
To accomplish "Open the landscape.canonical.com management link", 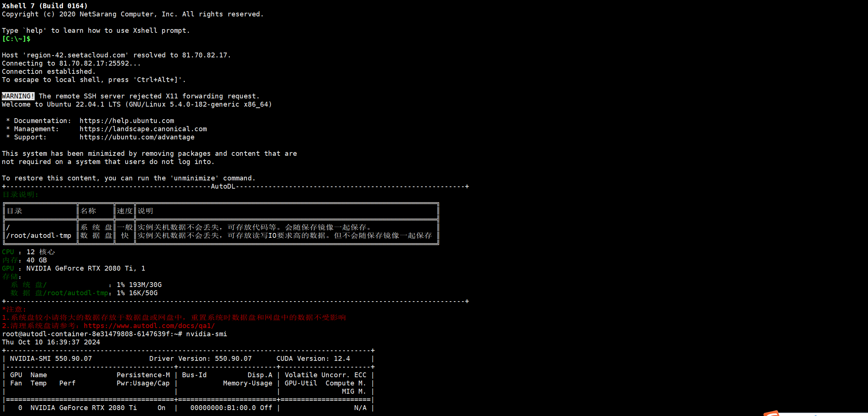I will point(143,129).
